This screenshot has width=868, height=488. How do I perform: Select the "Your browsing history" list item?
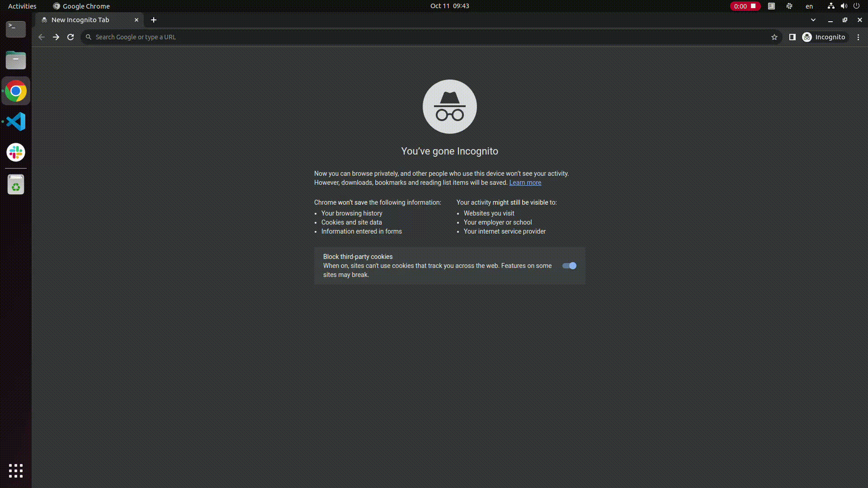(x=352, y=213)
